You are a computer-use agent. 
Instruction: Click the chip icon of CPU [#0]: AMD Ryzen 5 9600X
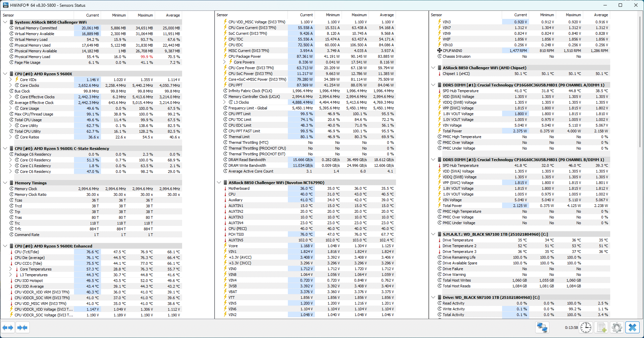coord(11,74)
